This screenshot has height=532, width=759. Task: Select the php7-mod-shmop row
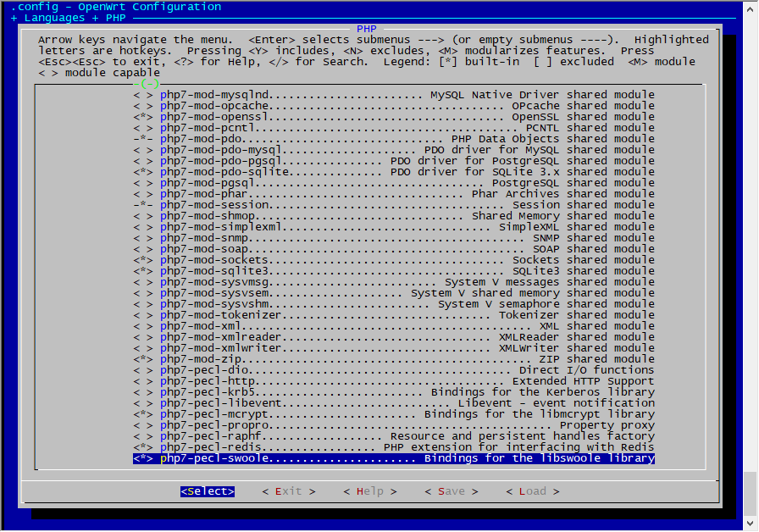[x=394, y=216]
